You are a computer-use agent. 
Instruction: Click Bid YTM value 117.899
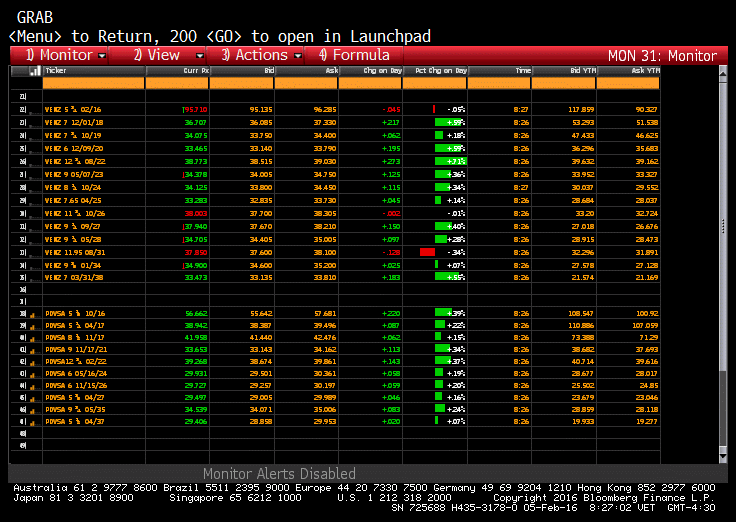(x=581, y=110)
